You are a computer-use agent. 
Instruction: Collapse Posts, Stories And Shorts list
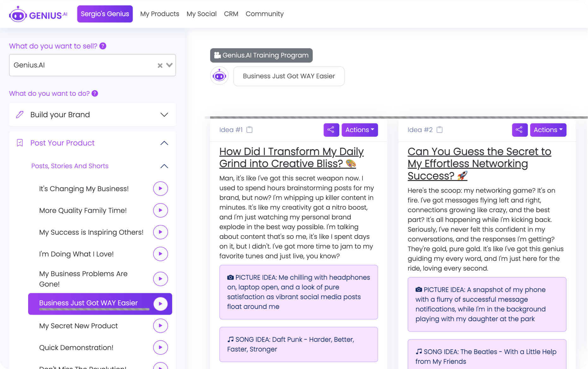pos(164,166)
